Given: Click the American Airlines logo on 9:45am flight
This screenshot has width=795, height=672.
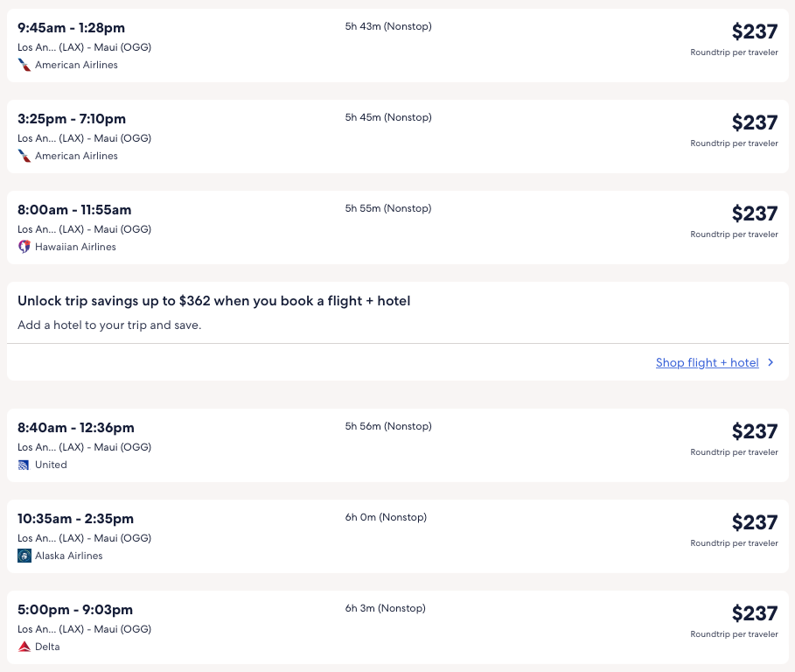Looking at the screenshot, I should (x=24, y=65).
